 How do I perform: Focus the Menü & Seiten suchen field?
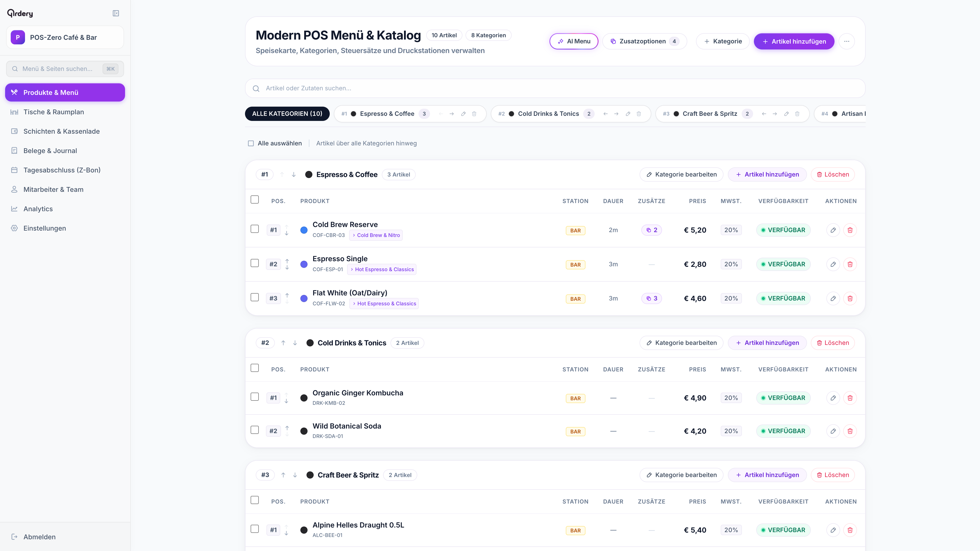(65, 69)
